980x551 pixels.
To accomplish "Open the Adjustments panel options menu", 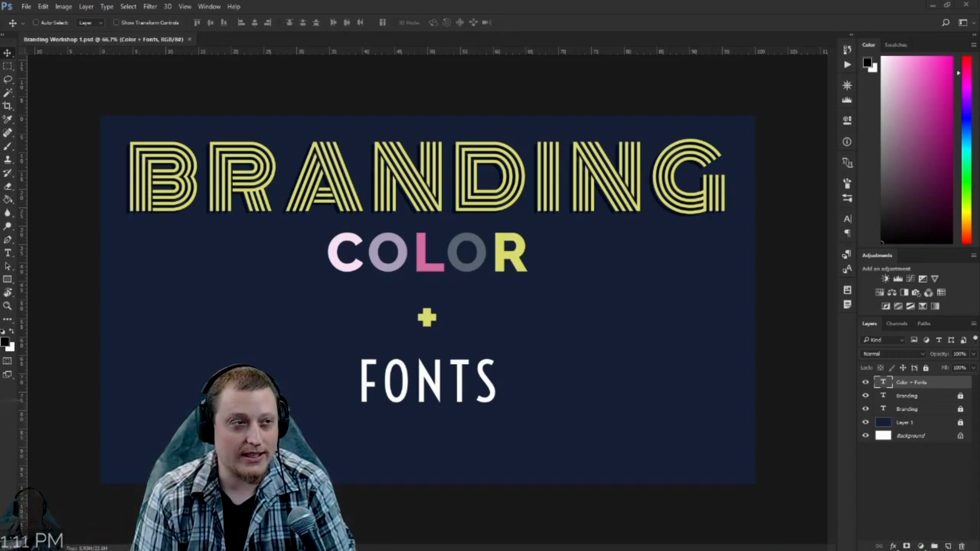I will [973, 255].
